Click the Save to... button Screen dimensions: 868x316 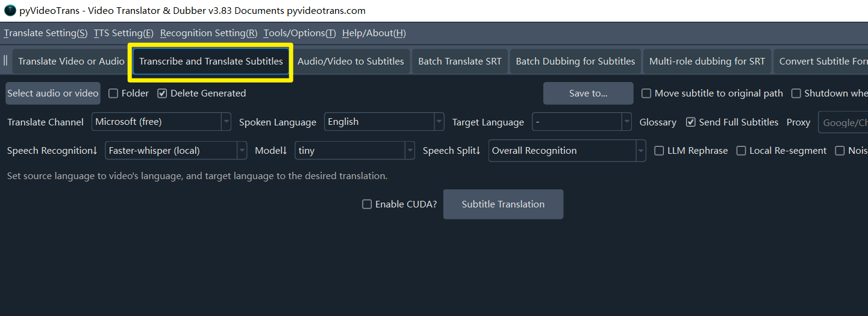pyautogui.click(x=588, y=93)
